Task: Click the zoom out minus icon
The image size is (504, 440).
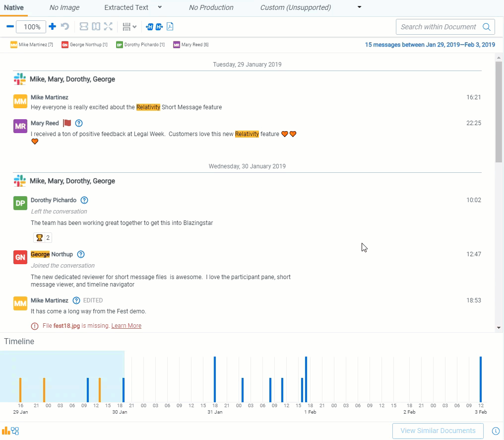Action: (10, 27)
